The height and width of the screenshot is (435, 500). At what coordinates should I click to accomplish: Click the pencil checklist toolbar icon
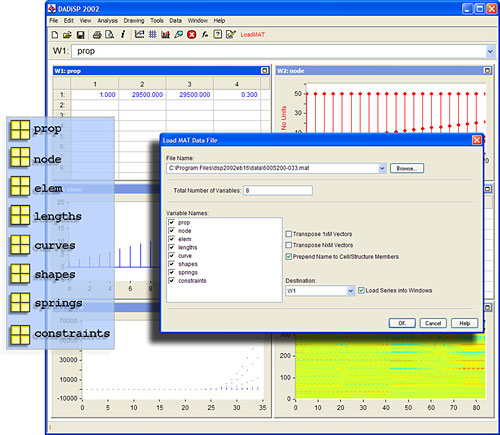tap(231, 34)
